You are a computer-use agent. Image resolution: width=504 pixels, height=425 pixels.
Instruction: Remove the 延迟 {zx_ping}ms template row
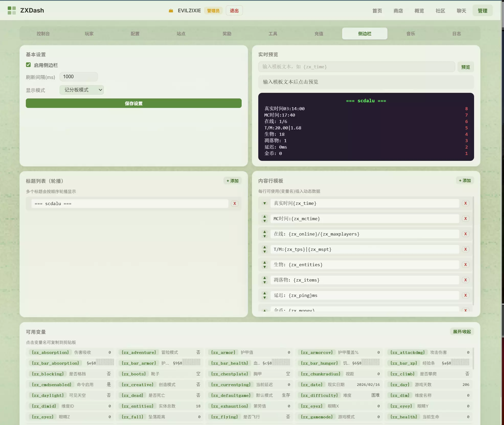(x=465, y=295)
